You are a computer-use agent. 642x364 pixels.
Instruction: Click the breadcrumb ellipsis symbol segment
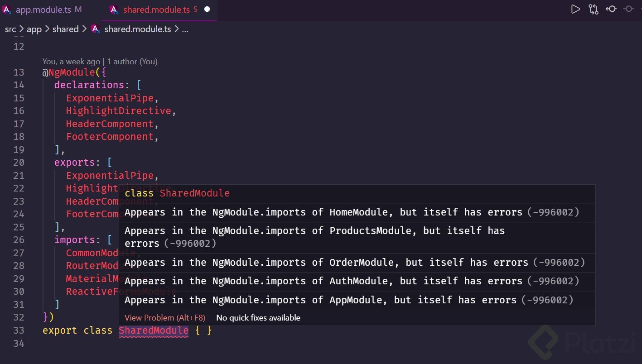(184, 29)
